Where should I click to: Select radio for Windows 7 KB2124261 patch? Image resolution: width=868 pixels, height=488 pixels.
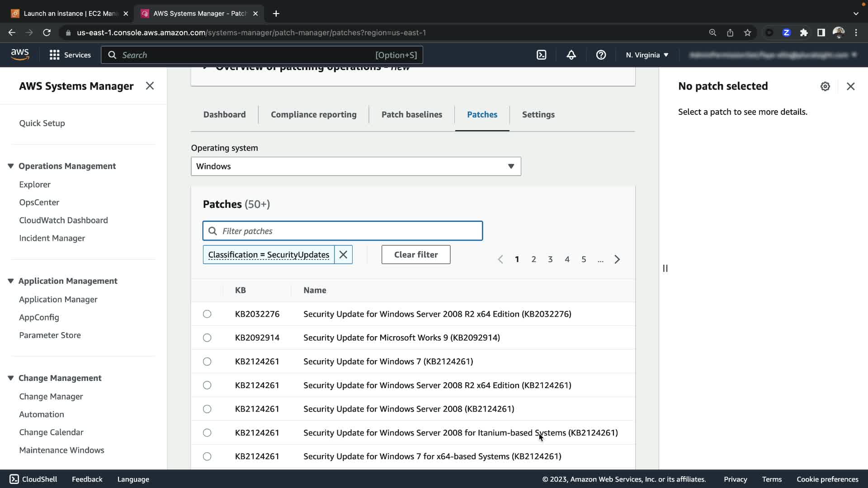[x=207, y=361]
